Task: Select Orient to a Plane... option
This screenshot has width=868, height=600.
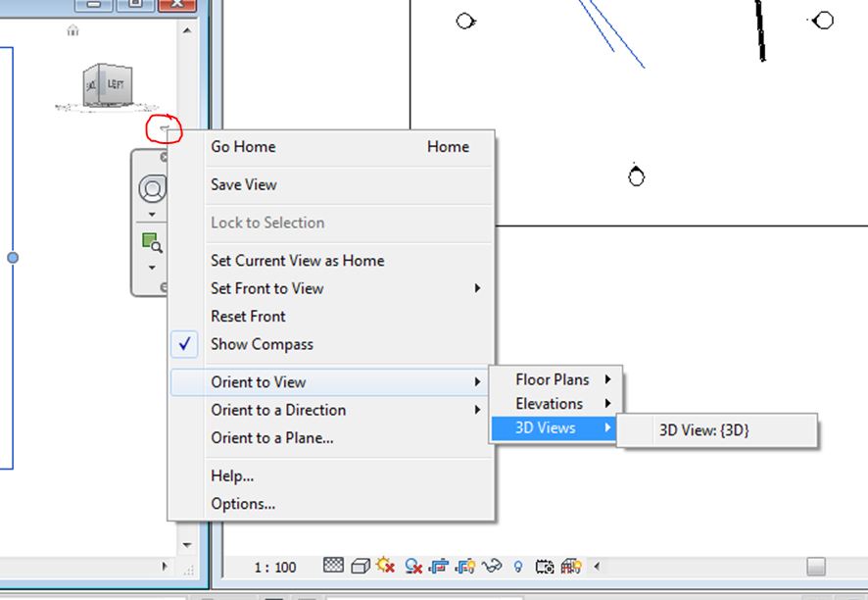Action: tap(331, 437)
